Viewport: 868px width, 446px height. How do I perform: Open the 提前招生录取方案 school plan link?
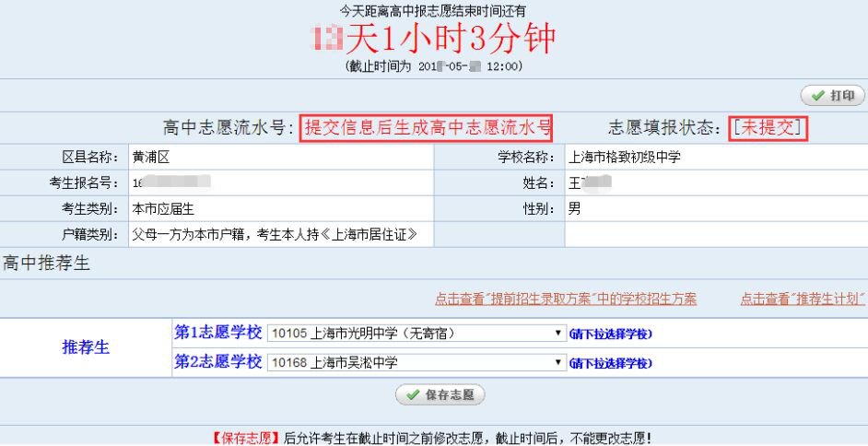(x=566, y=299)
